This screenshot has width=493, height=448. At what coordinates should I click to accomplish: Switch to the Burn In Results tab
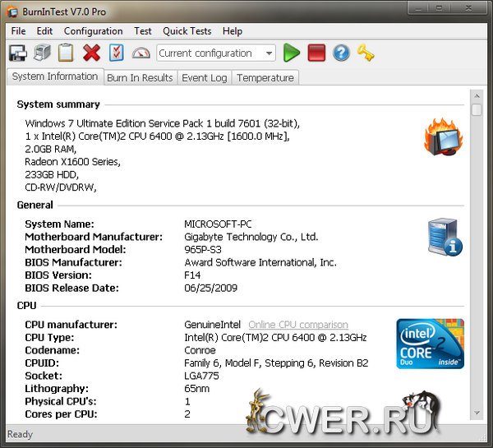coord(140,78)
